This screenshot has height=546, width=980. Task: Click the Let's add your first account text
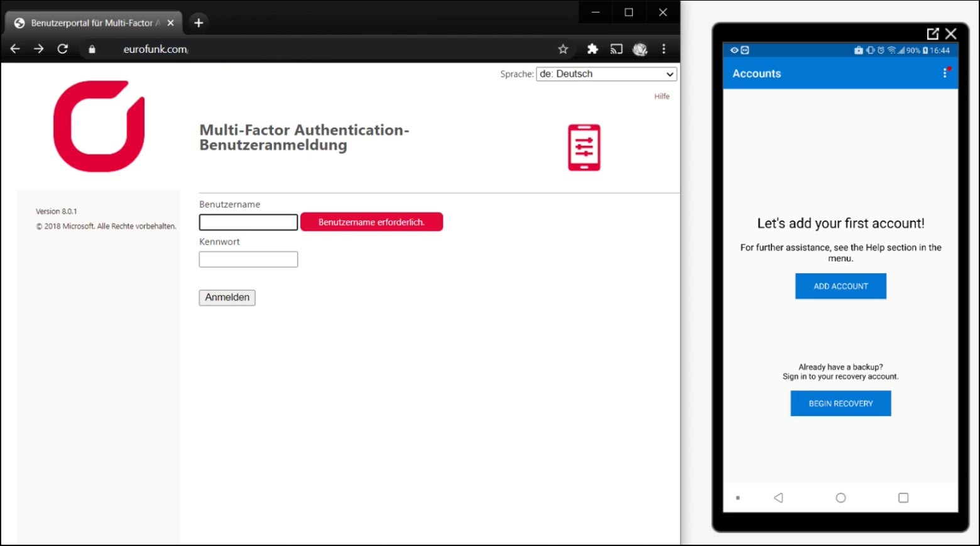click(841, 223)
